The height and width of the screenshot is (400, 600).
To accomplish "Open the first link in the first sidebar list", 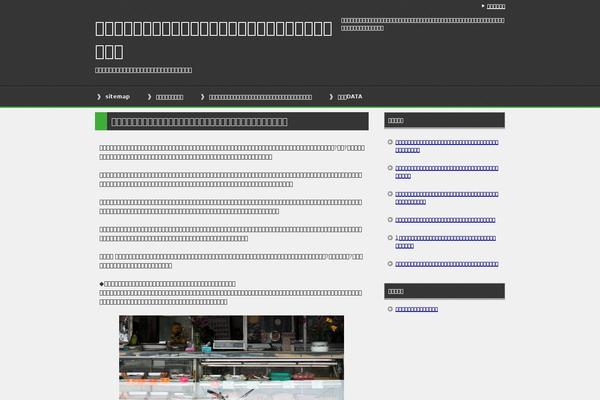I will [447, 146].
